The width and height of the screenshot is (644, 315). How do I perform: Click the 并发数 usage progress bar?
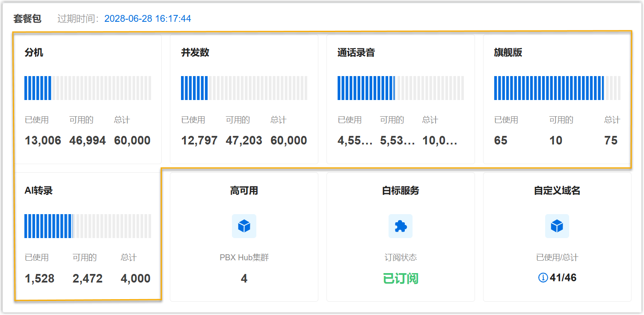(244, 88)
